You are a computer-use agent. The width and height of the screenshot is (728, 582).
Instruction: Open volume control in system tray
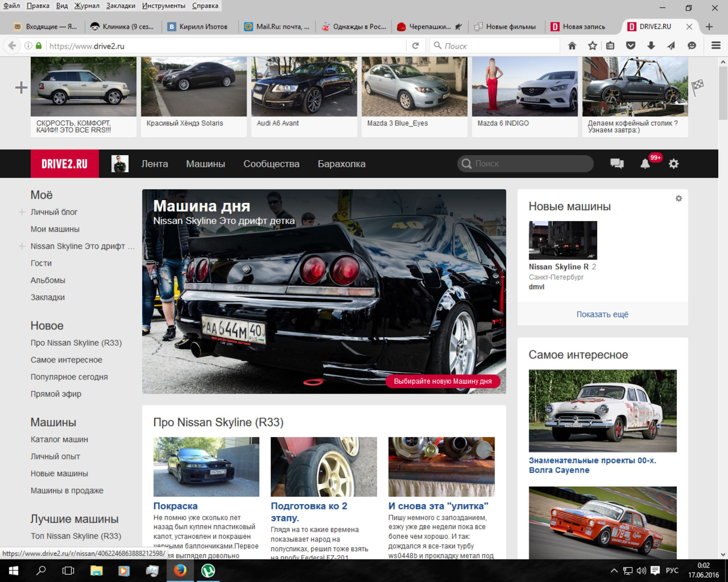[x=641, y=571]
